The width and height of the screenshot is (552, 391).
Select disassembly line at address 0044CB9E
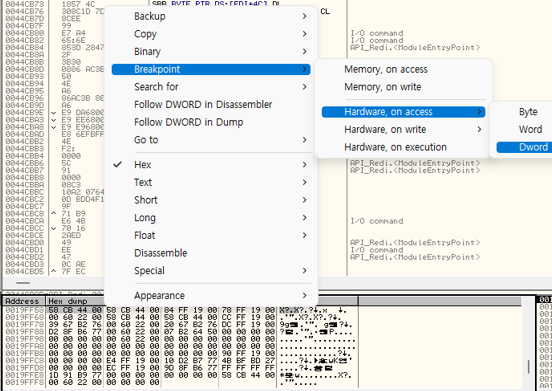tap(25, 113)
